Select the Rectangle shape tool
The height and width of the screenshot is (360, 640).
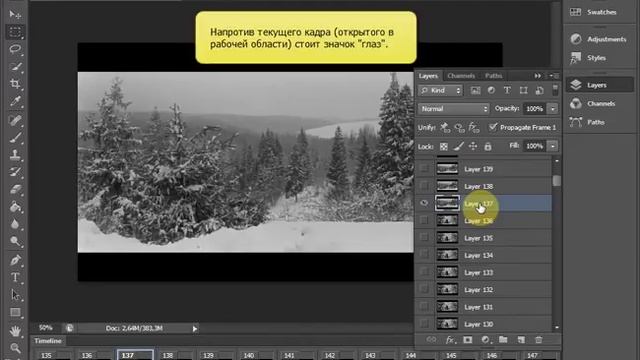15,313
